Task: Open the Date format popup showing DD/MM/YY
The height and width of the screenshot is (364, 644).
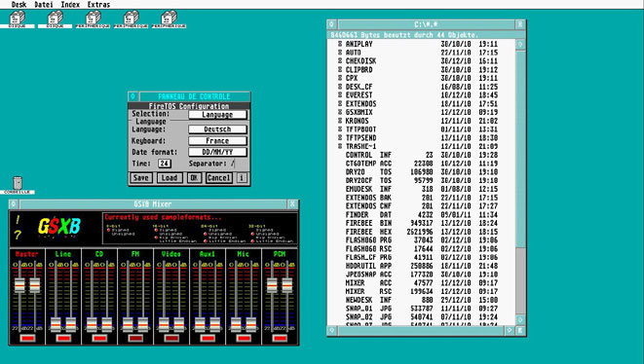Action: point(217,152)
